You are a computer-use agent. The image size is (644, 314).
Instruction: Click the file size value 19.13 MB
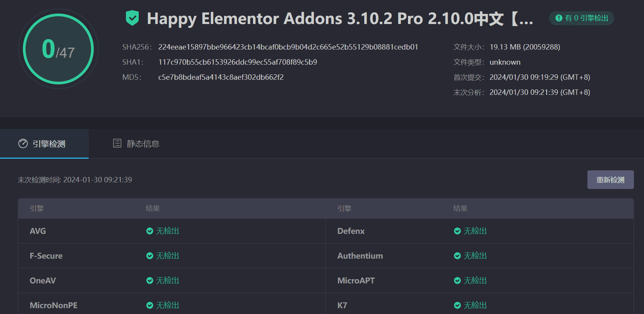525,47
